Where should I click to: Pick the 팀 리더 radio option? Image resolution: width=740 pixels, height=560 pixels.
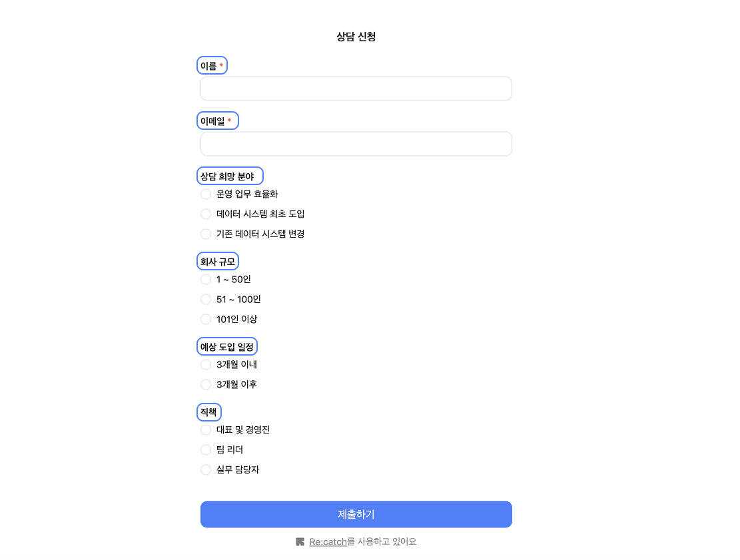[x=206, y=450]
